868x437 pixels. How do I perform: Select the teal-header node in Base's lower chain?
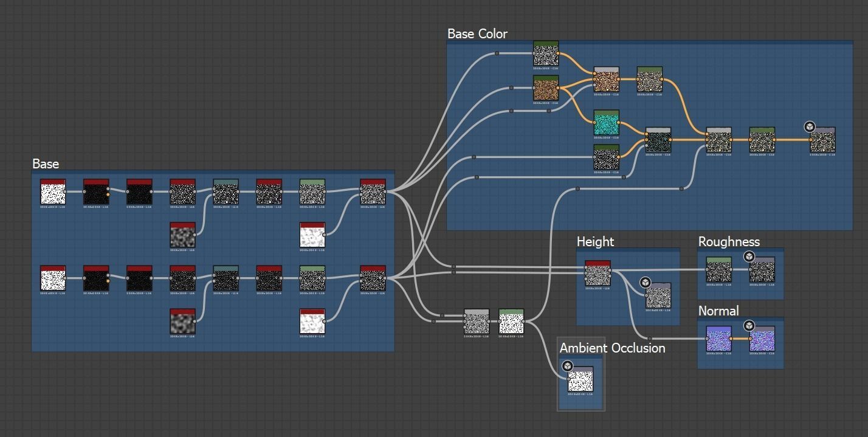pyautogui.click(x=226, y=278)
